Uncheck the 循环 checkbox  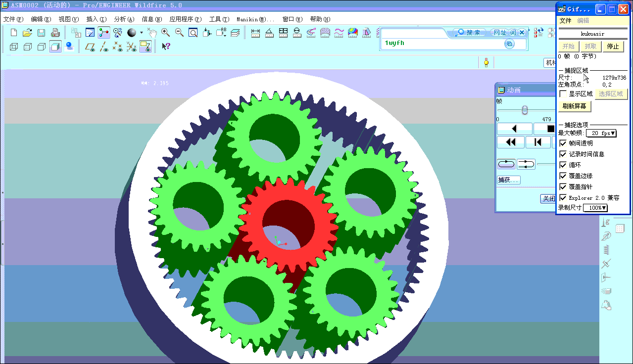coord(563,165)
